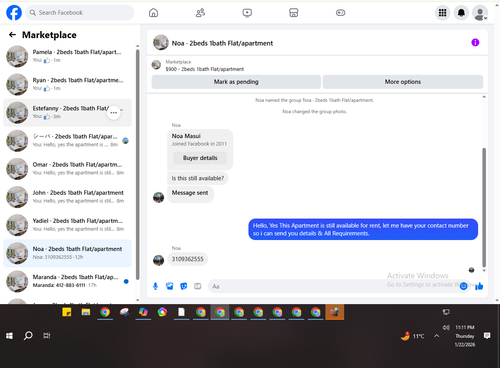Open Ryan's apartment conversation
The height and width of the screenshot is (368, 500).
67,84
